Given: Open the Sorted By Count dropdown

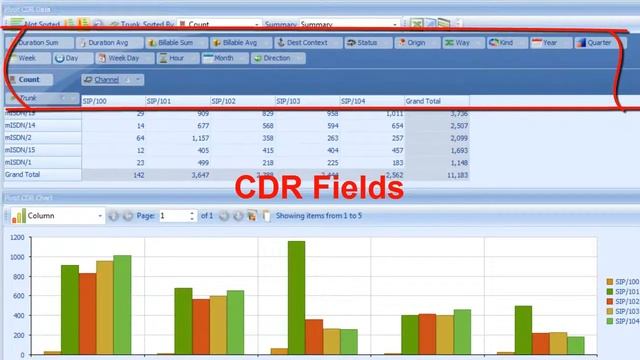Looking at the screenshot, I should 256,24.
